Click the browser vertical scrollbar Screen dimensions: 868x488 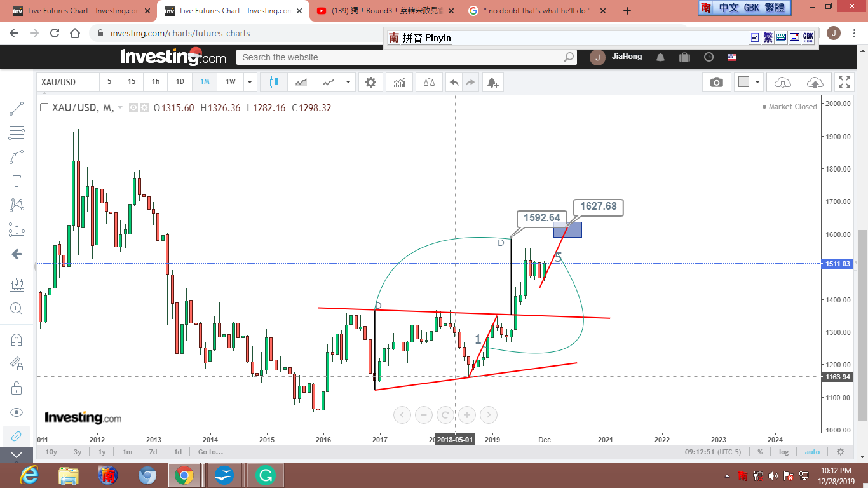862,324
